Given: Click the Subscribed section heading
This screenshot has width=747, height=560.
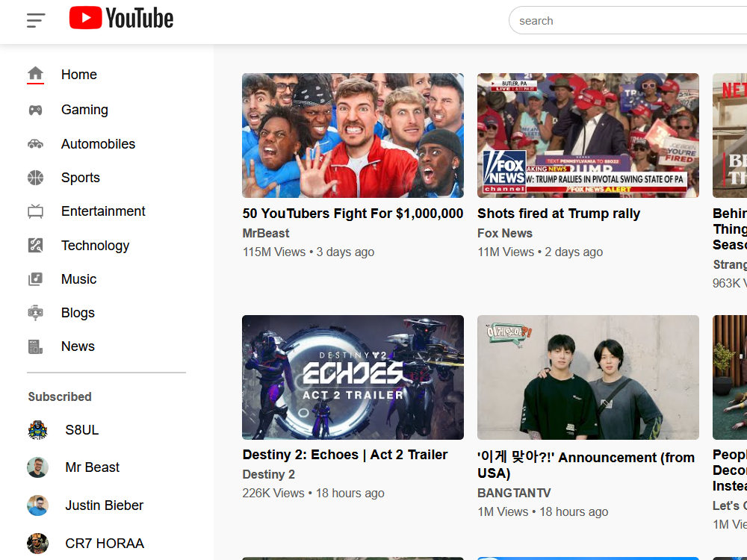Looking at the screenshot, I should click(60, 396).
